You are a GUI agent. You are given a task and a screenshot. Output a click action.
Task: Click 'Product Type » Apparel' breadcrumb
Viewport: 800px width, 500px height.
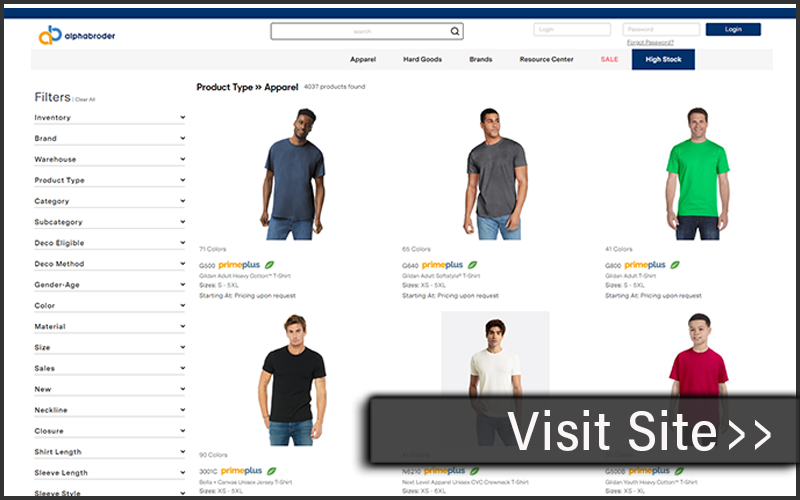tap(247, 87)
